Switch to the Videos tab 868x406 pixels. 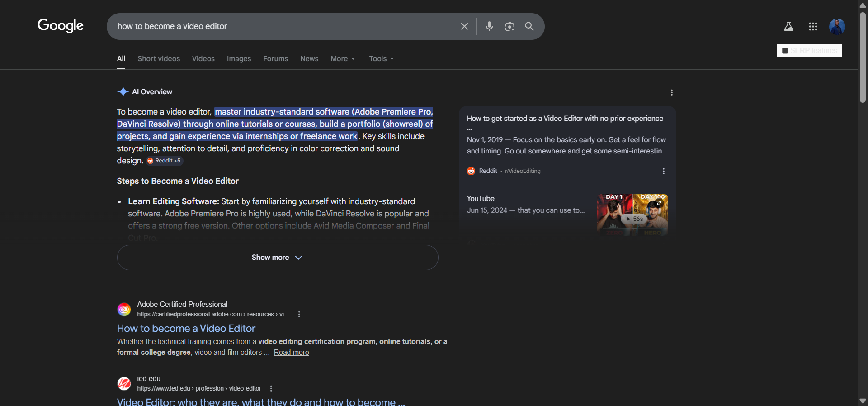[203, 59]
